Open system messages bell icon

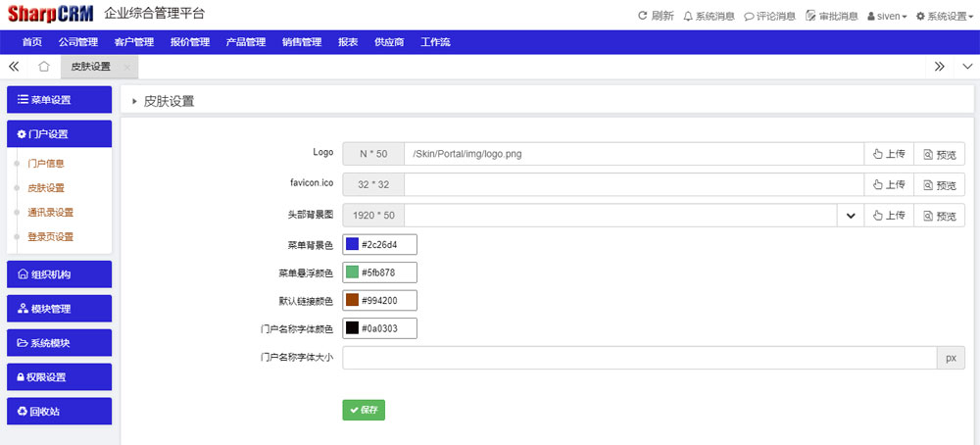pos(688,16)
